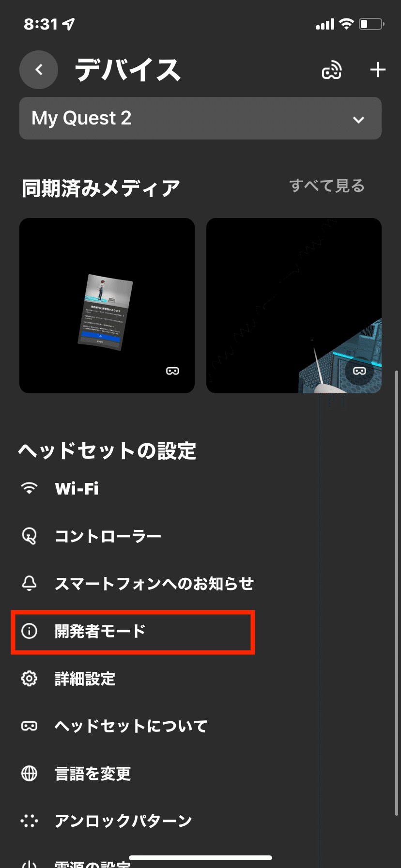Tap the gear icon for 詳細設定
Screen dimensions: 401x868
[29, 679]
